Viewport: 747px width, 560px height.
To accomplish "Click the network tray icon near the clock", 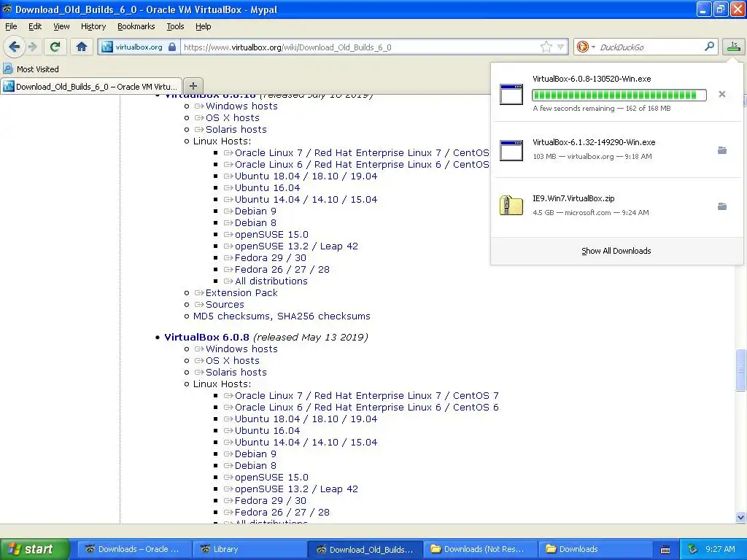I will point(693,549).
